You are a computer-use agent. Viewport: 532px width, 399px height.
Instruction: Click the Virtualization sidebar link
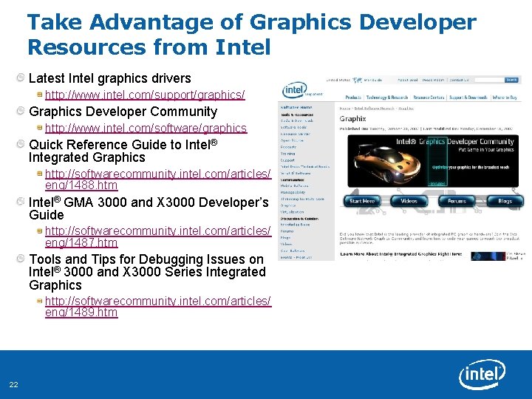292,212
